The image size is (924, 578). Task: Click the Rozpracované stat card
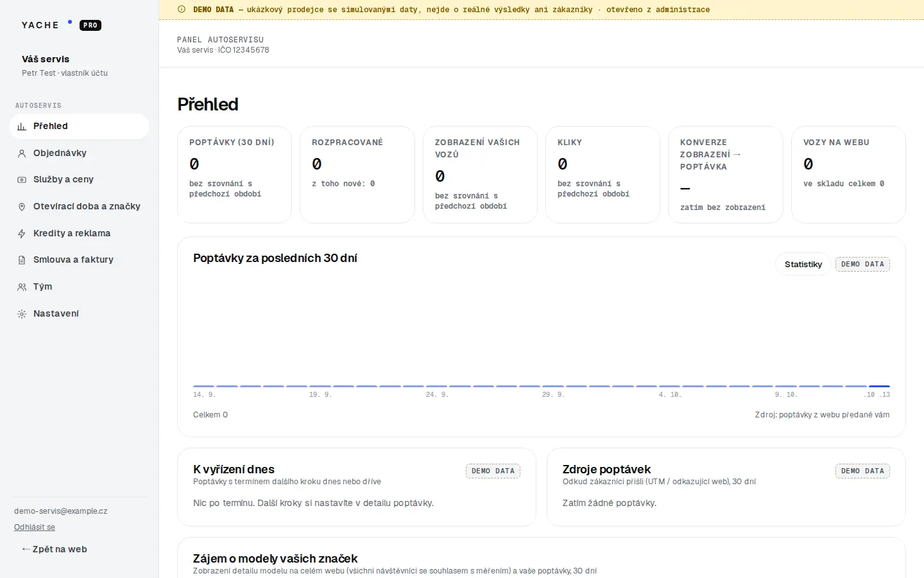357,175
